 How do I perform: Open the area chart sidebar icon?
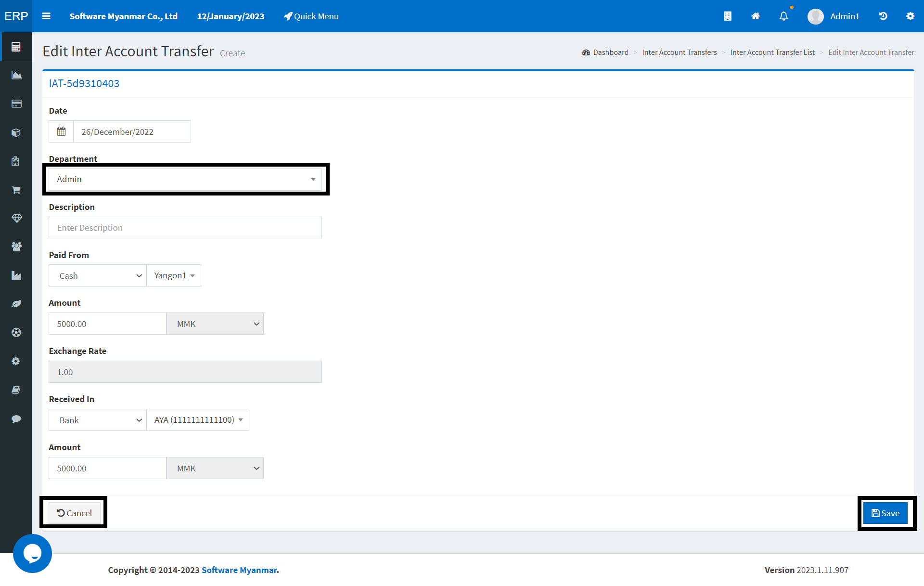coord(16,75)
